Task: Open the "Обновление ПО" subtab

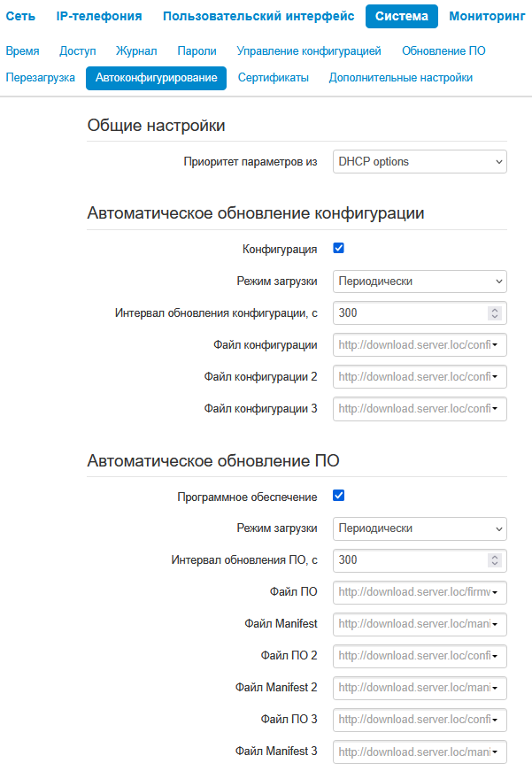Action: pos(443,51)
